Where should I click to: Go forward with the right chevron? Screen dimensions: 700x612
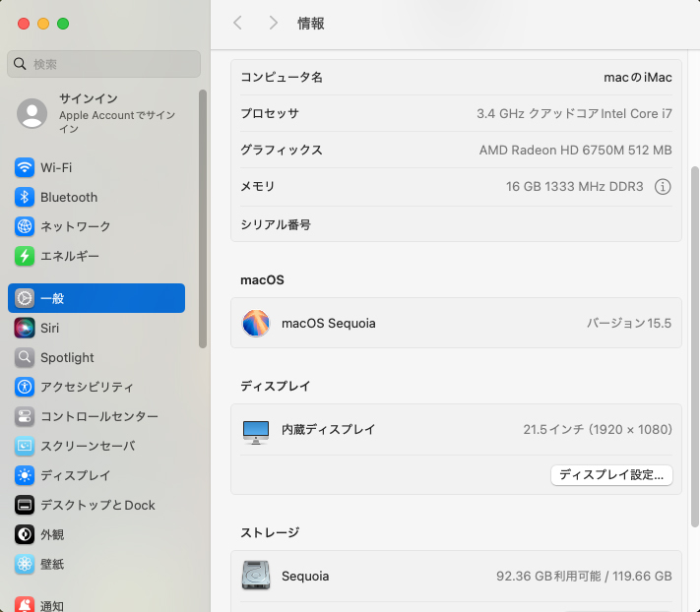[273, 23]
